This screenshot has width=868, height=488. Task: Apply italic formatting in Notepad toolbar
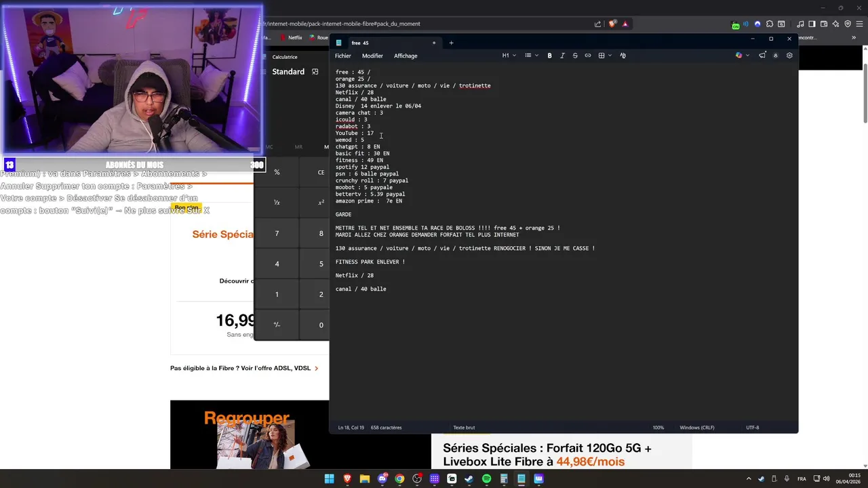point(562,56)
